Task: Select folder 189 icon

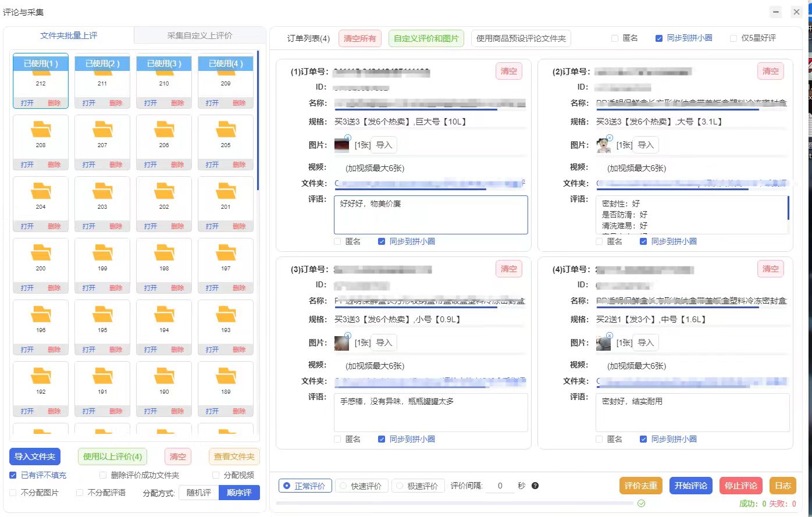Action: 226,376
